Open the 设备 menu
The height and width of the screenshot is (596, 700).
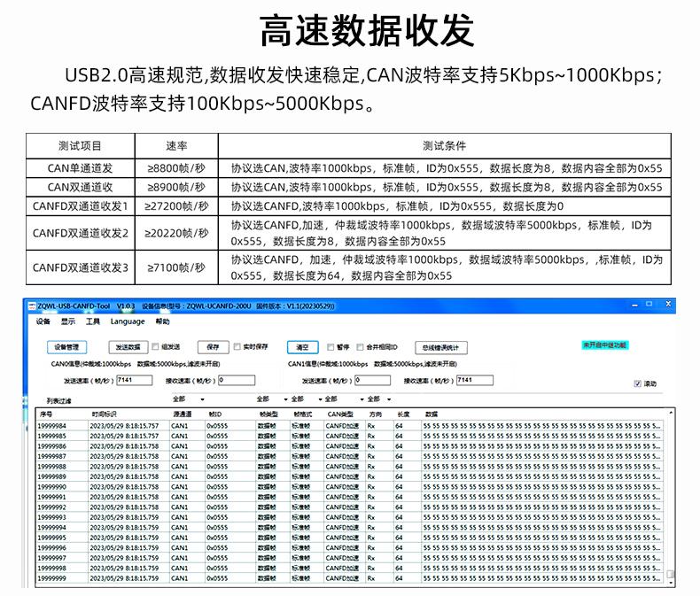click(43, 321)
